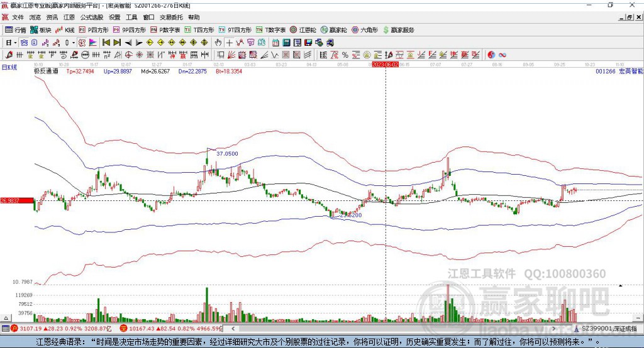Open the 板块 sector view
644x348 pixels.
pyautogui.click(x=40, y=30)
